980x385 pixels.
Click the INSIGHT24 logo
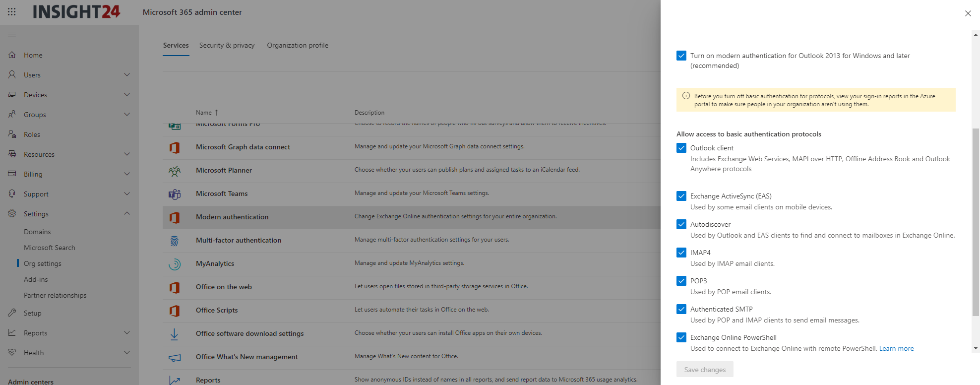pos(76,11)
